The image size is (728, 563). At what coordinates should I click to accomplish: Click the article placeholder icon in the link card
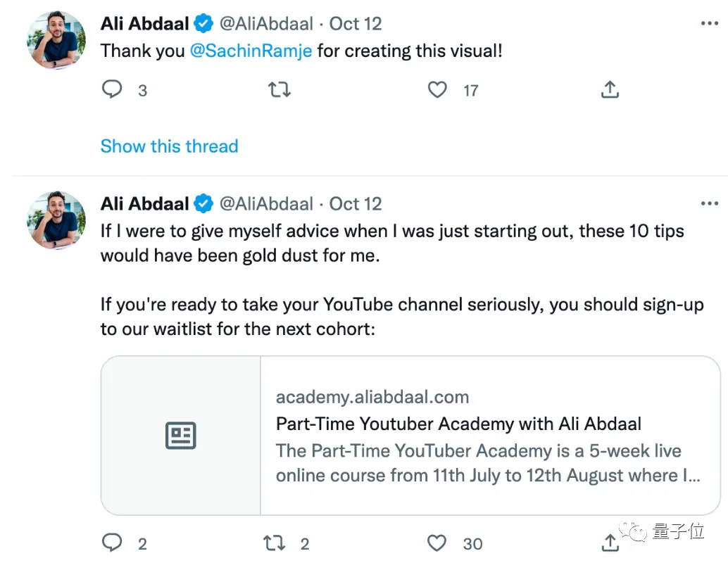pos(181,436)
